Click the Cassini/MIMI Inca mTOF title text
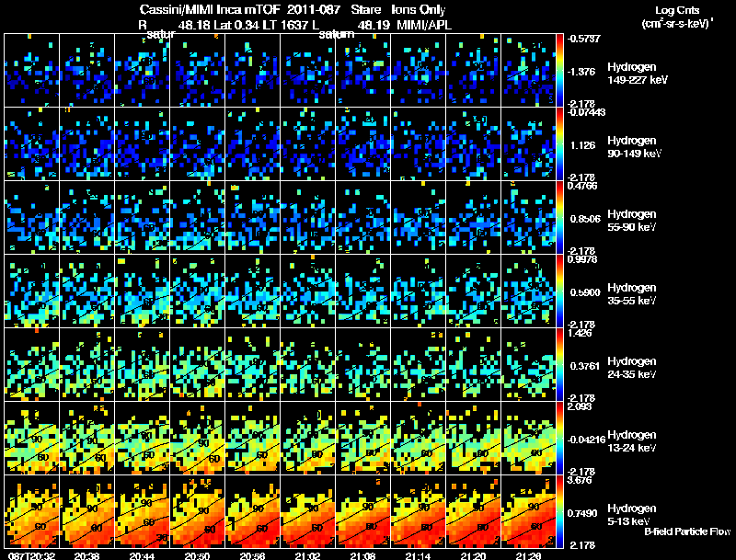736x560 pixels. pos(210,9)
